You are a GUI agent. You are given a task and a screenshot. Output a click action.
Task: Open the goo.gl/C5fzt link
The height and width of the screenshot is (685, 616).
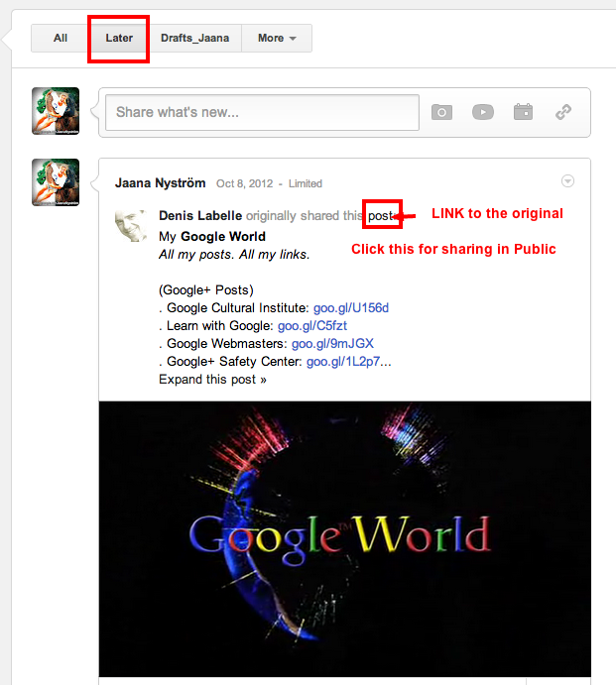coord(312,326)
